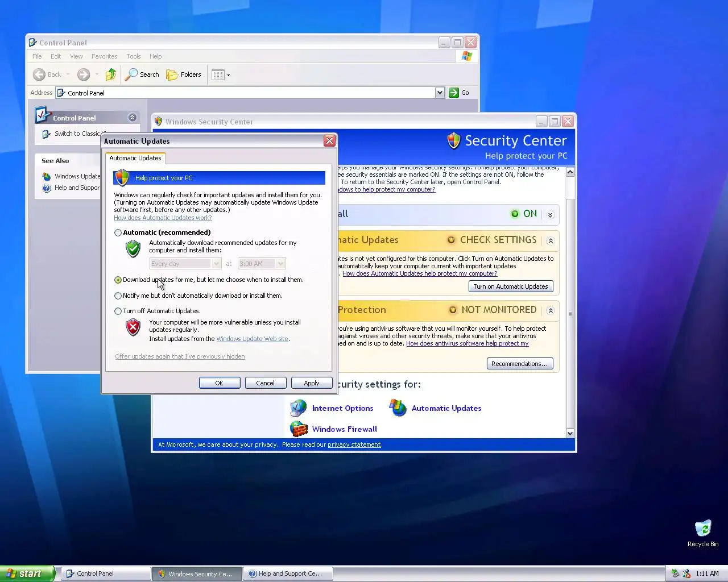Open the privacy statement link

(x=354, y=444)
